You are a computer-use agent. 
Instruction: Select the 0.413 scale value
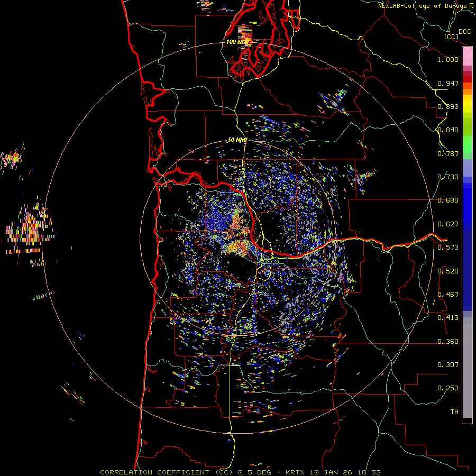[448, 318]
